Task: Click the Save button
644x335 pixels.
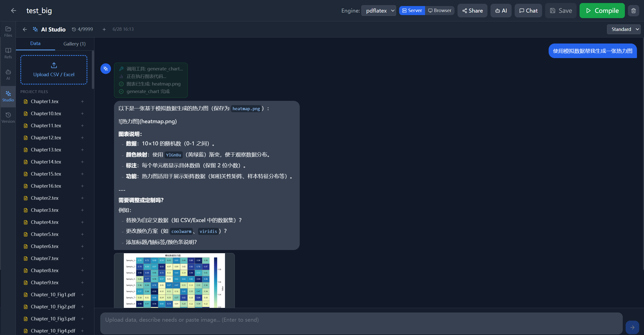Action: point(561,11)
